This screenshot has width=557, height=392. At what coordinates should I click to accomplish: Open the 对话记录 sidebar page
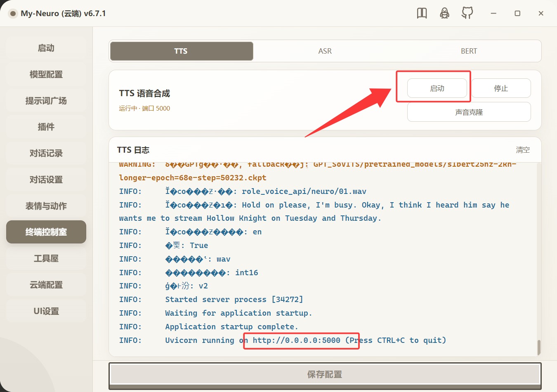click(x=46, y=153)
